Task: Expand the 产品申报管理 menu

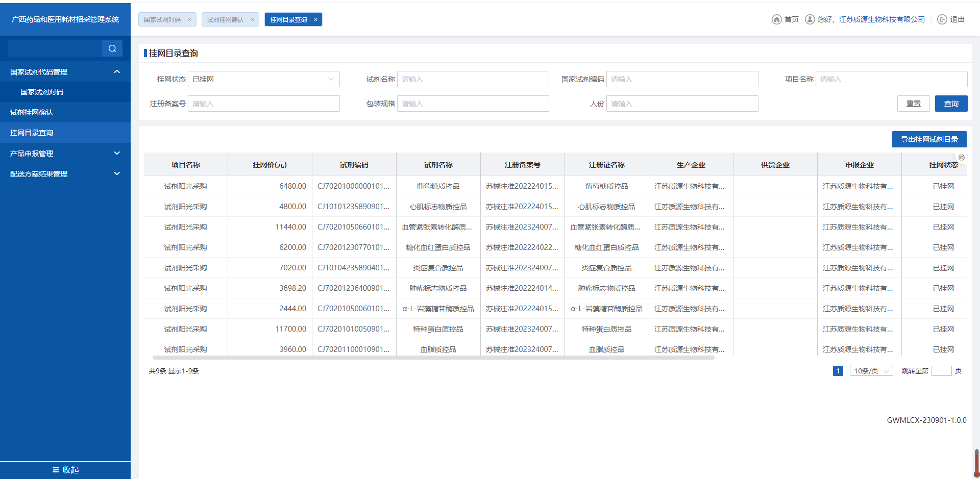Action: click(x=117, y=153)
